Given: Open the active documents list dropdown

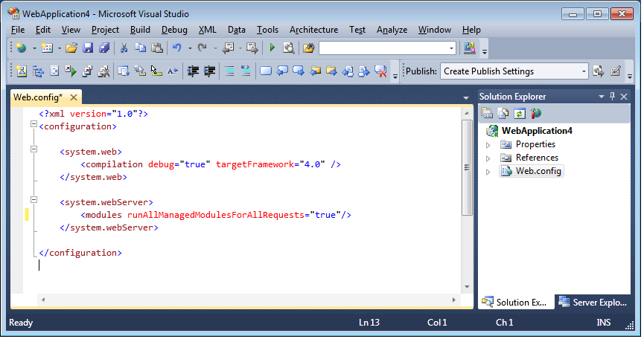Looking at the screenshot, I should coord(466,98).
